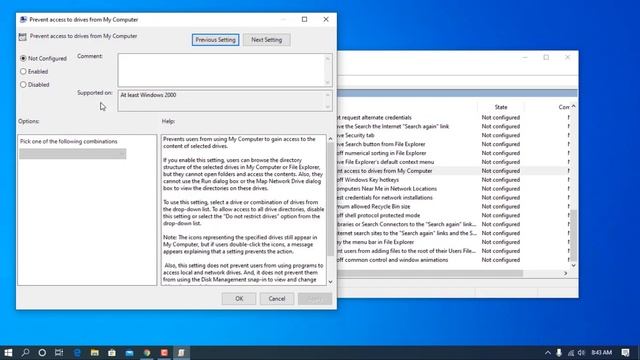Select adding files to Users File root row
The width and height of the screenshot is (640, 360).
pos(452,251)
